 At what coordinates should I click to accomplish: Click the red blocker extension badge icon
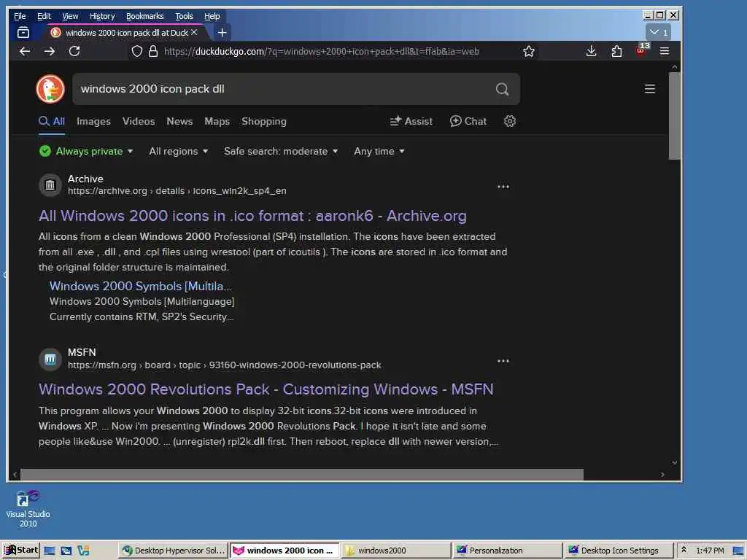(x=642, y=50)
